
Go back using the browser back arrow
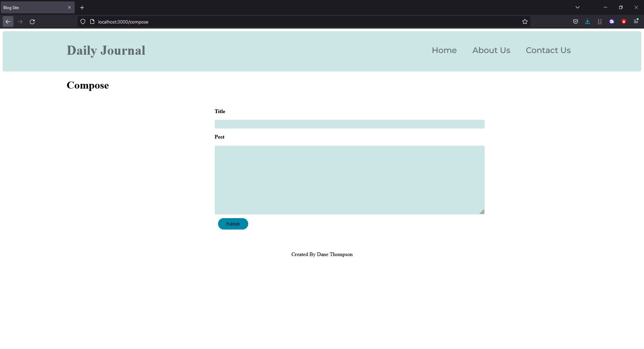8,22
